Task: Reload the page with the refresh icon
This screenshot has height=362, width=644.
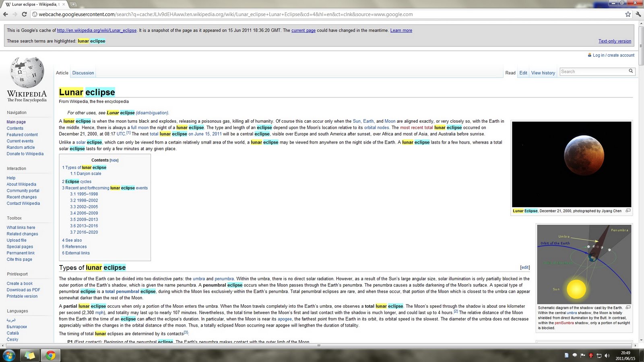Action: 24,14
